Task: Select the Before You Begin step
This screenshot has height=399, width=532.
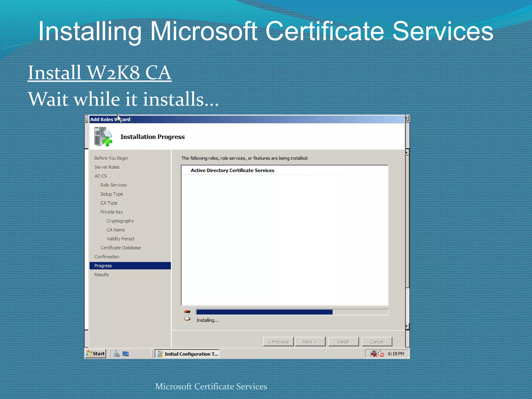Action: click(x=111, y=158)
